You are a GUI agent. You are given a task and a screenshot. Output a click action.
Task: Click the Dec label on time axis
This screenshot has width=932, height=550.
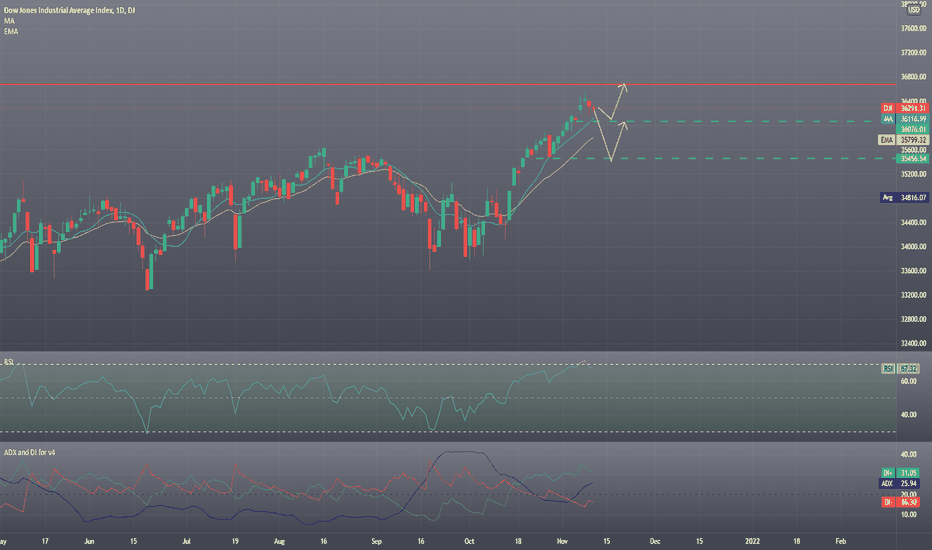[654, 542]
